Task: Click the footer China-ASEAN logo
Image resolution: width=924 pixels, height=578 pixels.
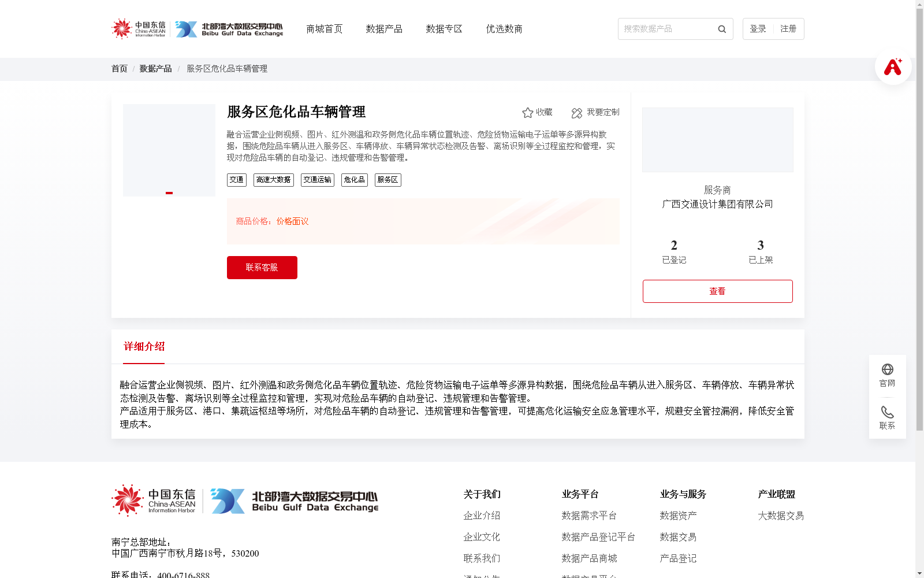Action: pyautogui.click(x=154, y=501)
